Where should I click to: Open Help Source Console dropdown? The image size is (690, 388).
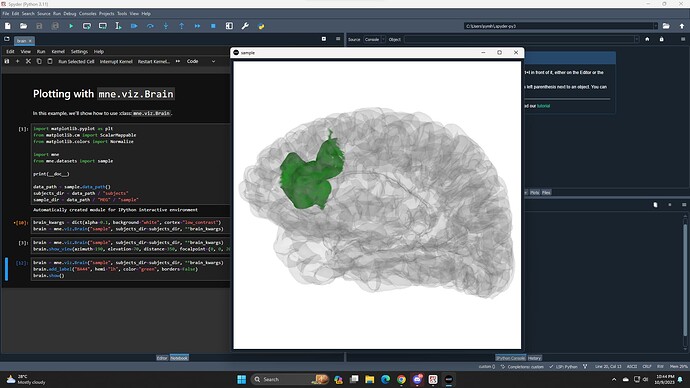pos(374,39)
